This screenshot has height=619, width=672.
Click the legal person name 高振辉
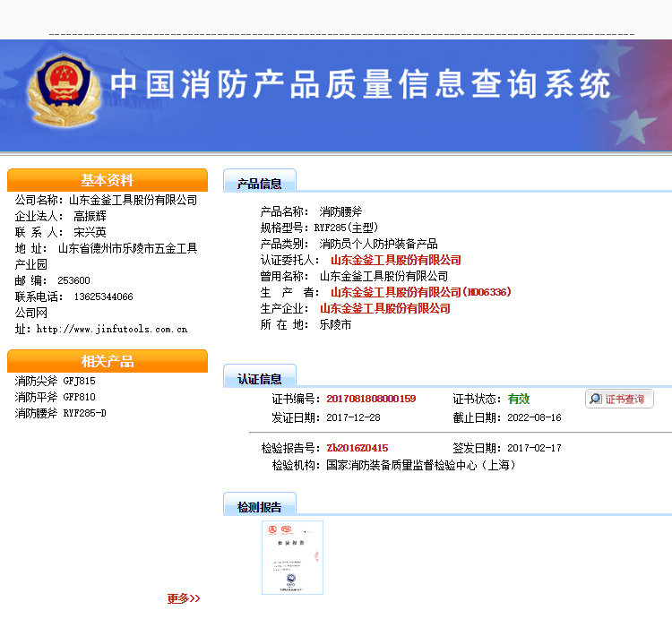[x=90, y=216]
